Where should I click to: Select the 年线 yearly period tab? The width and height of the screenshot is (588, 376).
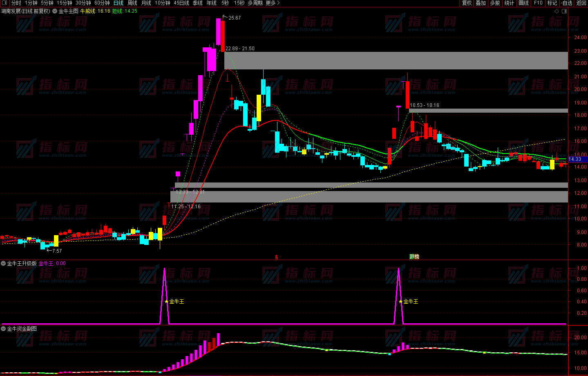coord(212,3)
